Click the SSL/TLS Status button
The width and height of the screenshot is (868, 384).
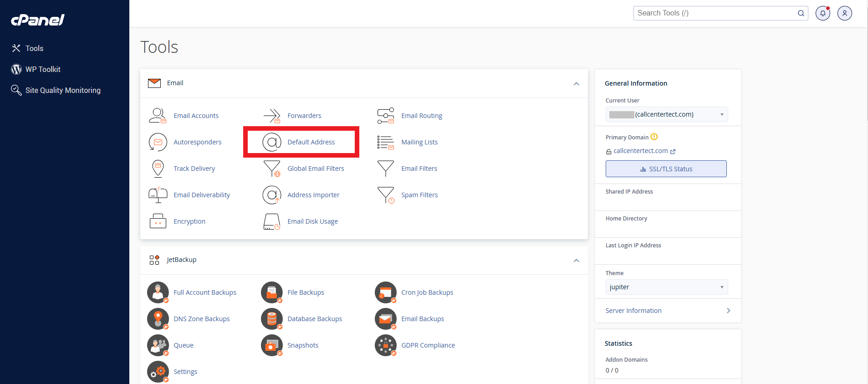pyautogui.click(x=666, y=169)
